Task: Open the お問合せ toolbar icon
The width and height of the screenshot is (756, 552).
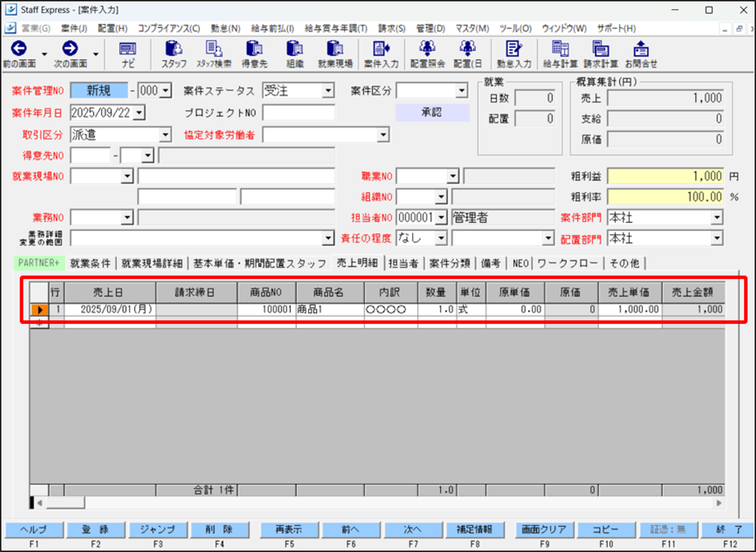Action: pyautogui.click(x=641, y=49)
